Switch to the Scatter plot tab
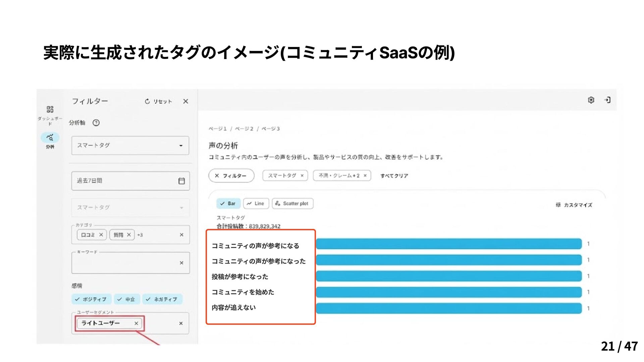The height and width of the screenshot is (362, 644). (x=292, y=203)
